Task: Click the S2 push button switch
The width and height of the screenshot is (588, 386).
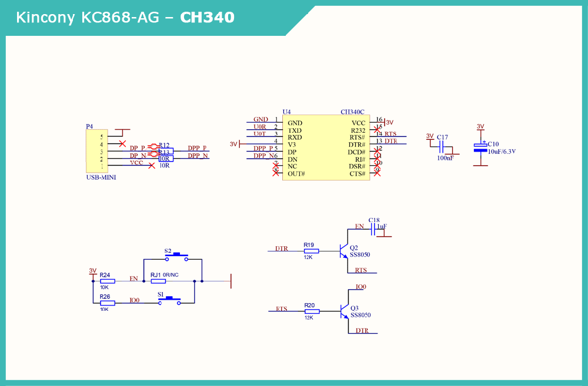Action: coord(176,256)
